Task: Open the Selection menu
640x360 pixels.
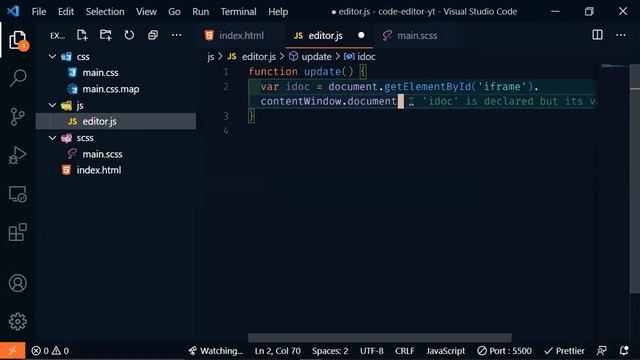Action: [x=105, y=11]
